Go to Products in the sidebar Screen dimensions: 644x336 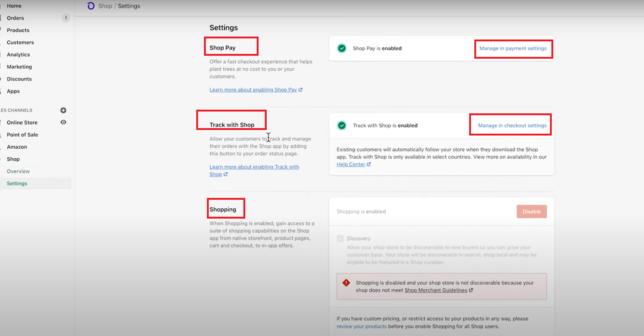tap(18, 30)
